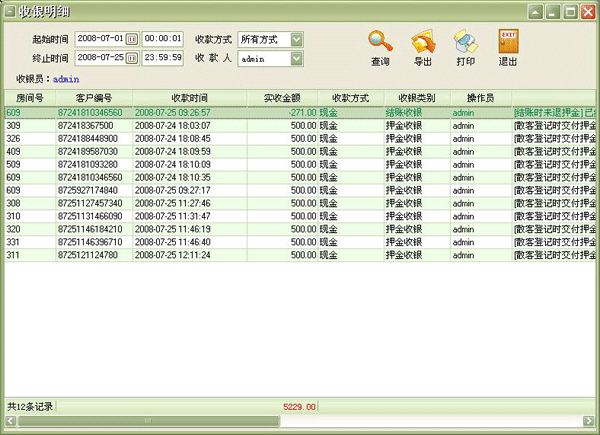Image resolution: width=600 pixels, height=435 pixels.
Task: Click the 实收金额 column header
Action: pyautogui.click(x=282, y=98)
